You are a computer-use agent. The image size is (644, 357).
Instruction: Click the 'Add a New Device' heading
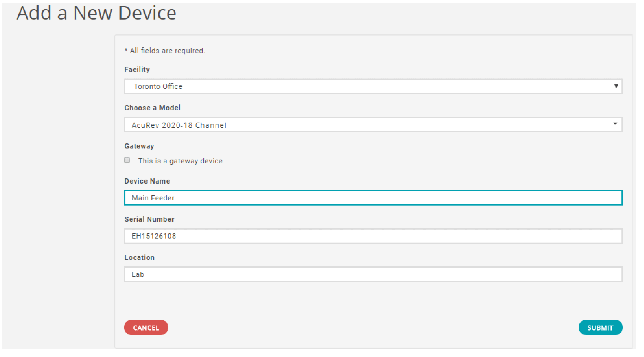click(97, 13)
